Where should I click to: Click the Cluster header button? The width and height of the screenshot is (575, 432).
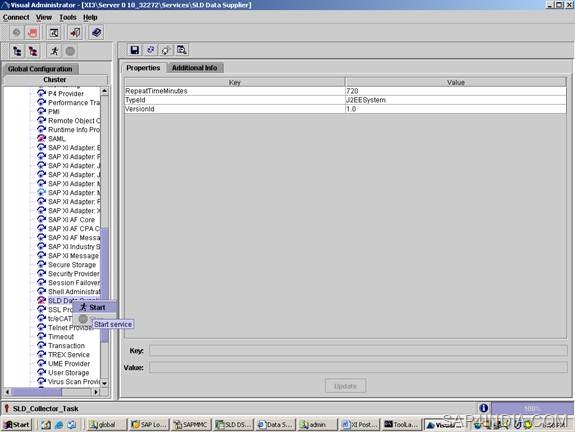[x=55, y=80]
